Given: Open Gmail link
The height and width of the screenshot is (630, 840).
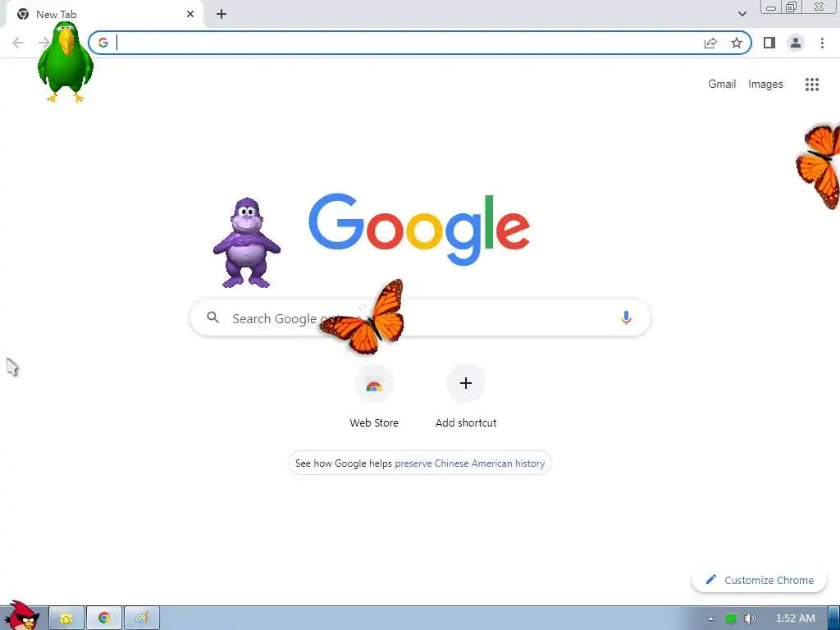Looking at the screenshot, I should tap(722, 84).
